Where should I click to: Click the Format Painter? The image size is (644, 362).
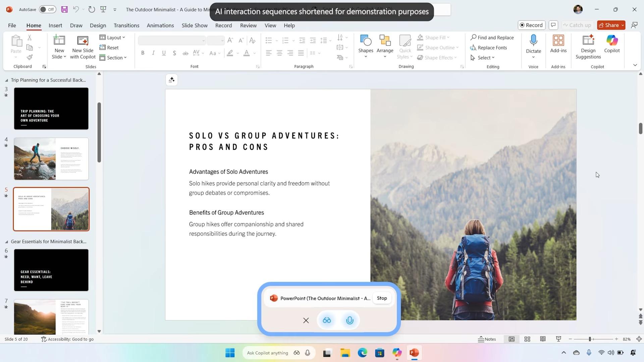tap(30, 57)
